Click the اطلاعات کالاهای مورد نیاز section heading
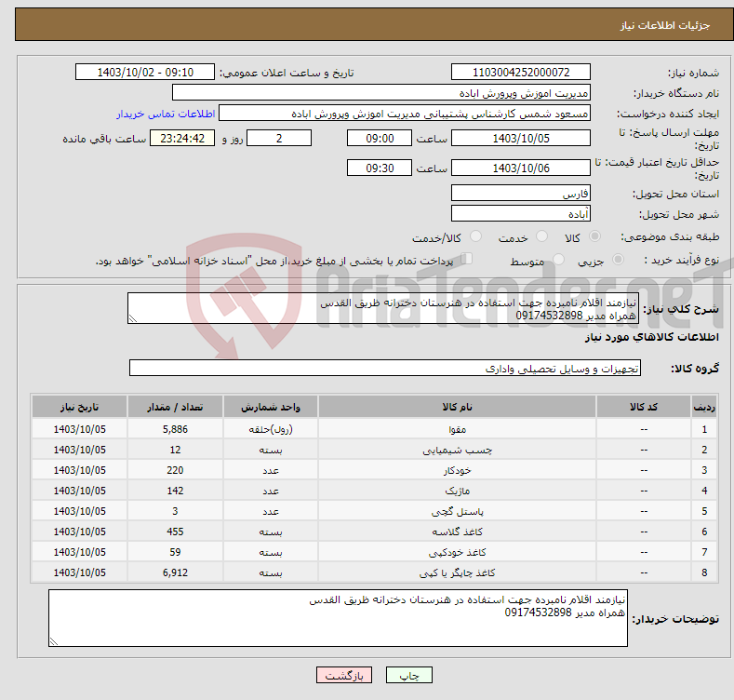734x700 pixels. [x=651, y=337]
